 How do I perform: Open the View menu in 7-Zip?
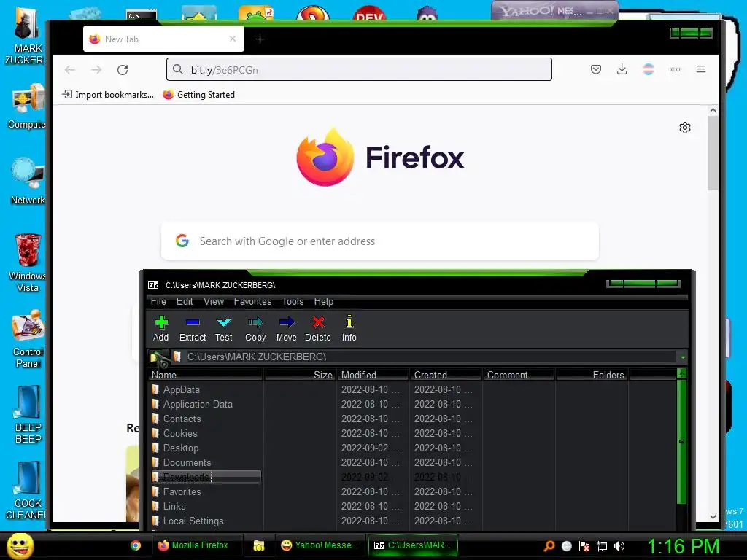(214, 301)
